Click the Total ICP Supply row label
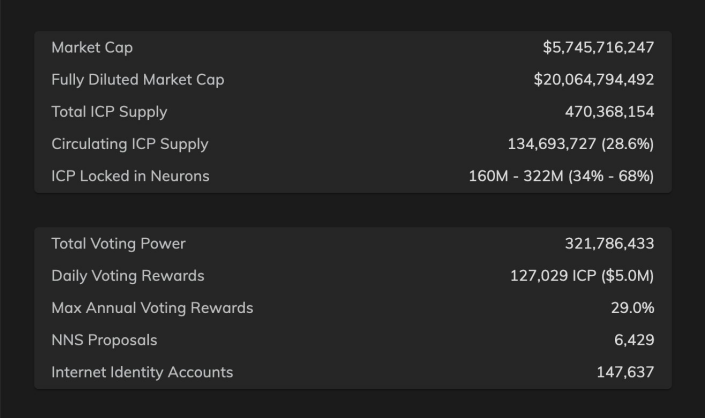Image resolution: width=705 pixels, height=418 pixels. click(109, 112)
